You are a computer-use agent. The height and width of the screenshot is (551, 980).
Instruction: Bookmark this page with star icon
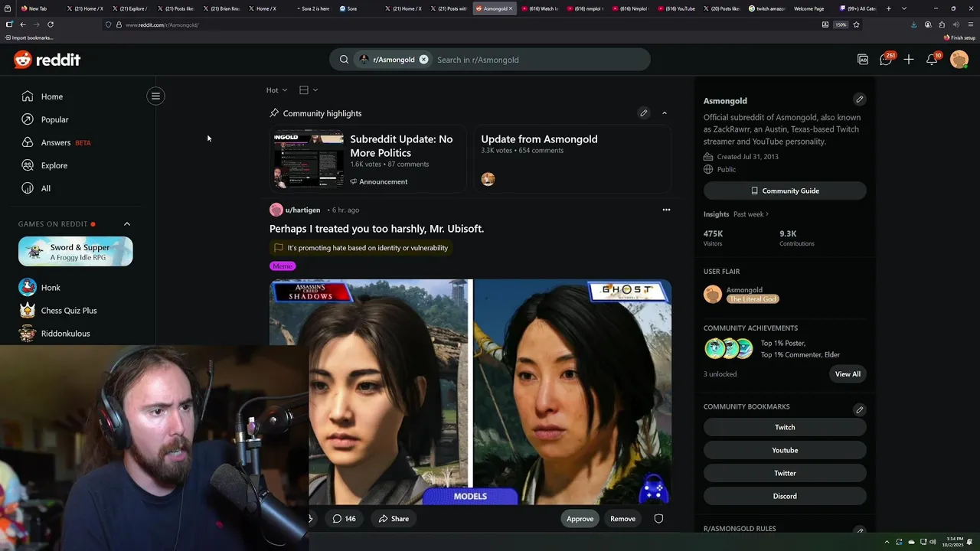point(856,24)
